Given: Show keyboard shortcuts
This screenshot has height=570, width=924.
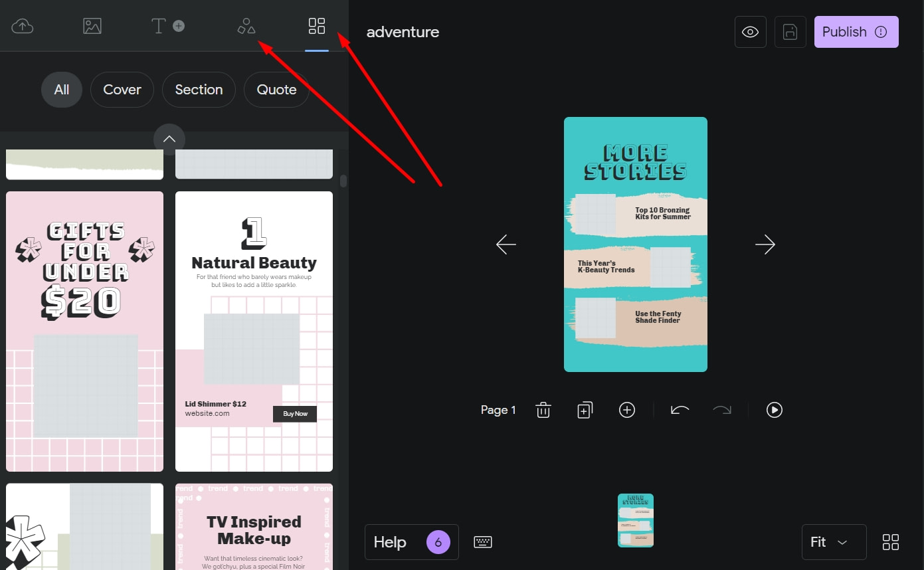Looking at the screenshot, I should pos(483,541).
